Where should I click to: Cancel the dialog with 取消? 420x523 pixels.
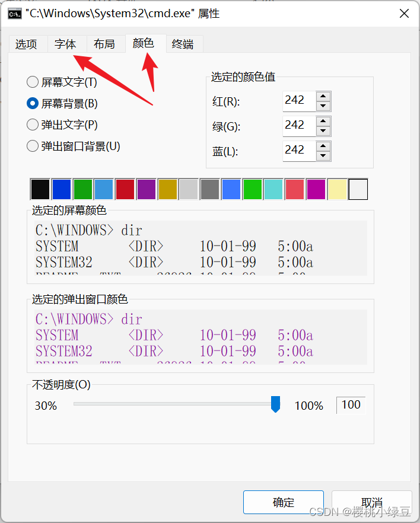coord(372,502)
